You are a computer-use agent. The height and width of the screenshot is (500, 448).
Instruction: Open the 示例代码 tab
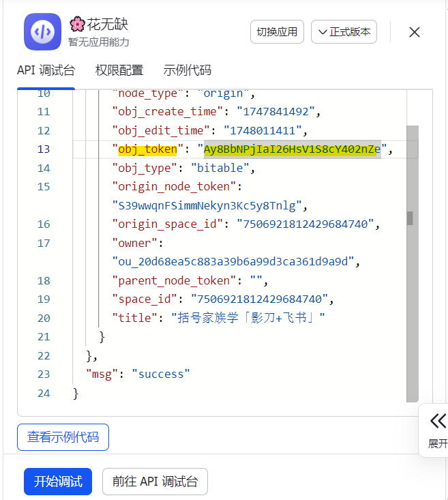(x=188, y=70)
